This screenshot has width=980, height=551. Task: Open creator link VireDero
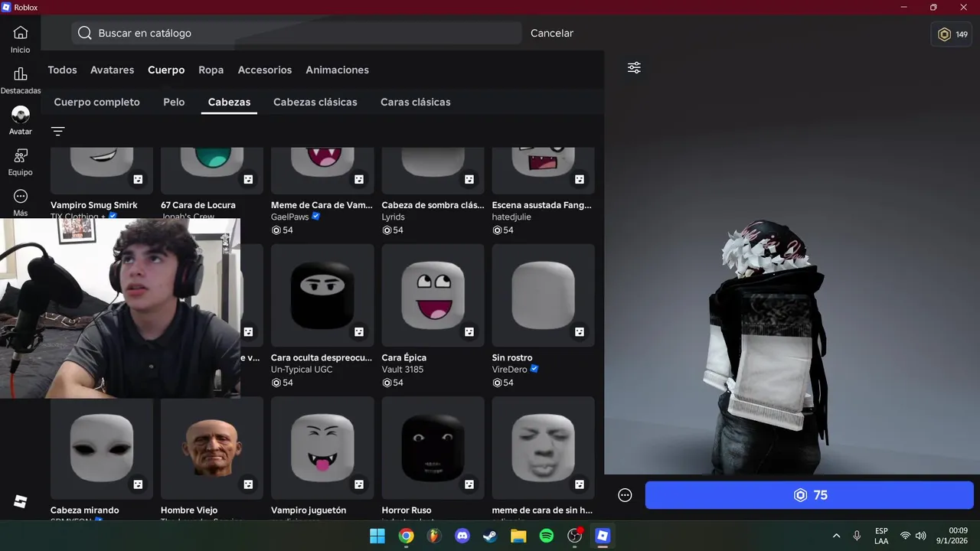point(510,370)
